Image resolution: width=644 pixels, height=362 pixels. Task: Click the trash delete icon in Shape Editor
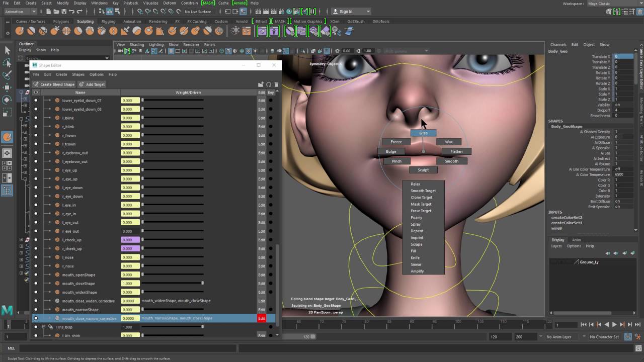[x=276, y=84]
